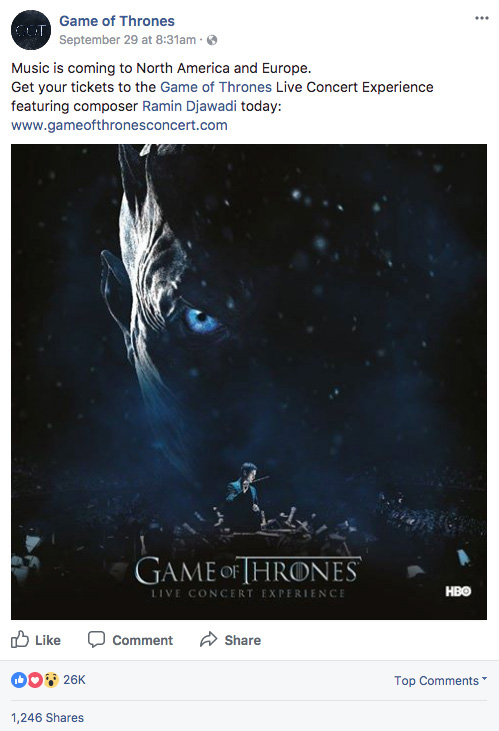
Task: Follow the inline Game of Thrones mention
Action: 216,87
